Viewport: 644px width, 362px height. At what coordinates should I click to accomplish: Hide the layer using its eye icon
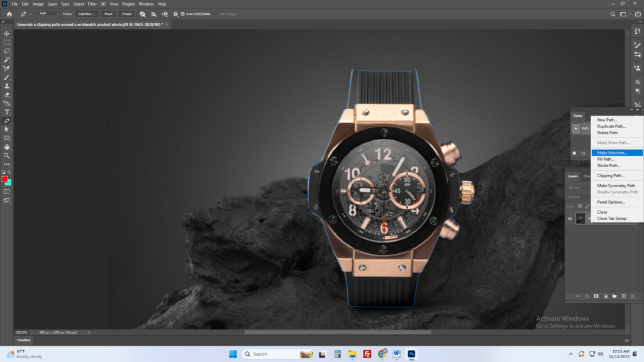coord(570,219)
